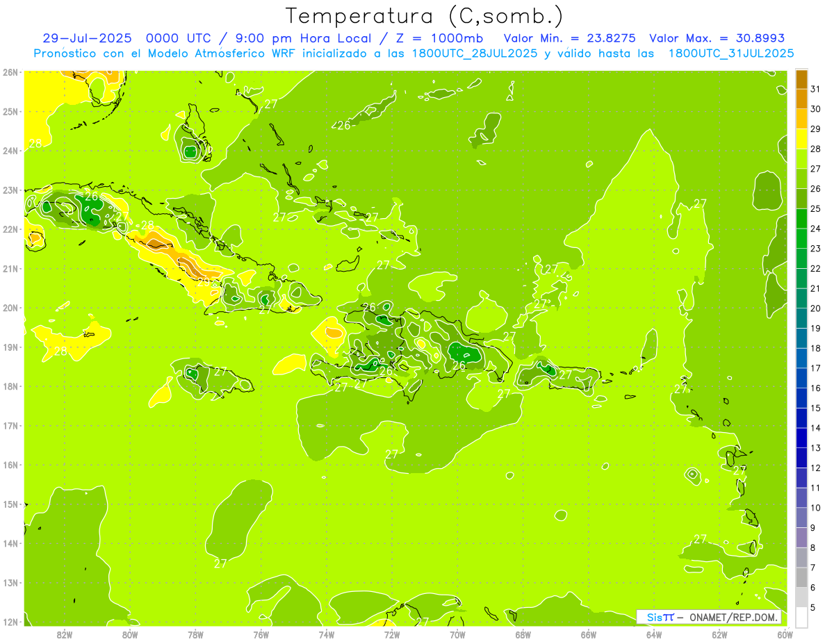Viewport: 834px width, 644px height.
Task: Click legend scale label 5
Action: coord(814,608)
